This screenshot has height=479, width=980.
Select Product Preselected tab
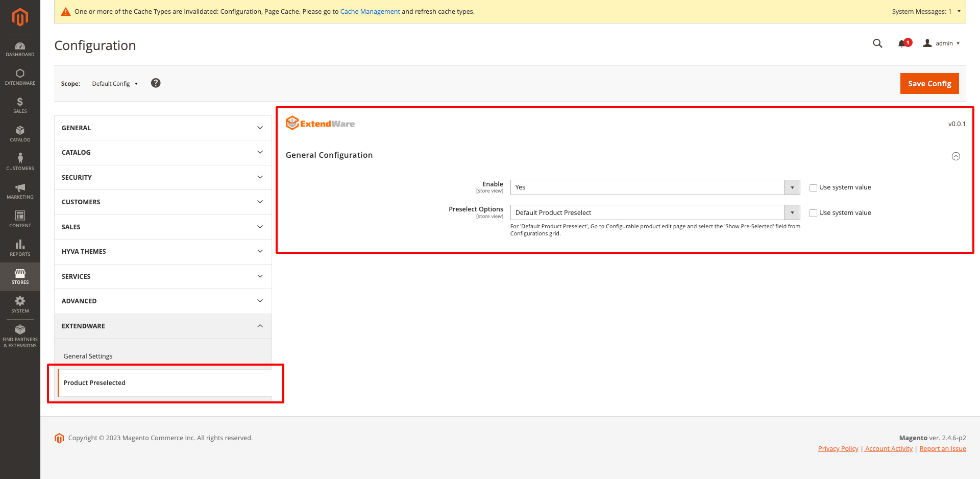click(165, 383)
